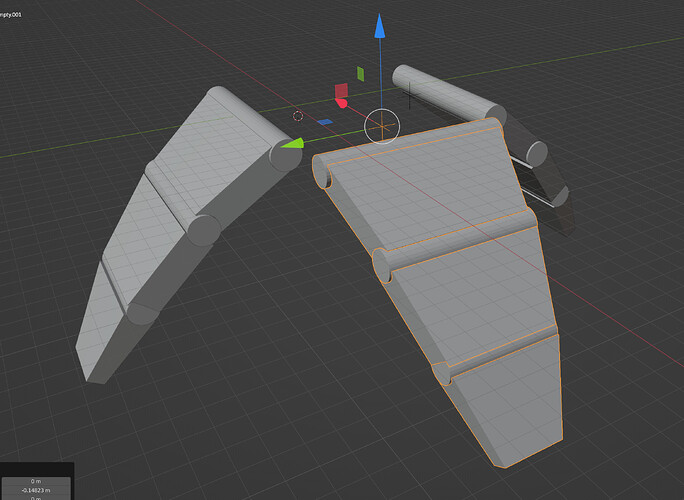The height and width of the screenshot is (500, 684).
Task: Click the red X-axis handle of the gizmo
Action: 341,103
